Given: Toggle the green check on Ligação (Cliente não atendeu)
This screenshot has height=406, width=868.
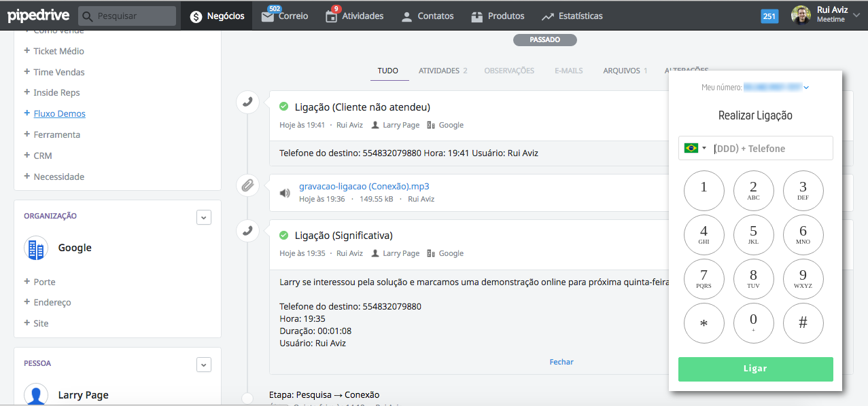Looking at the screenshot, I should pos(284,107).
